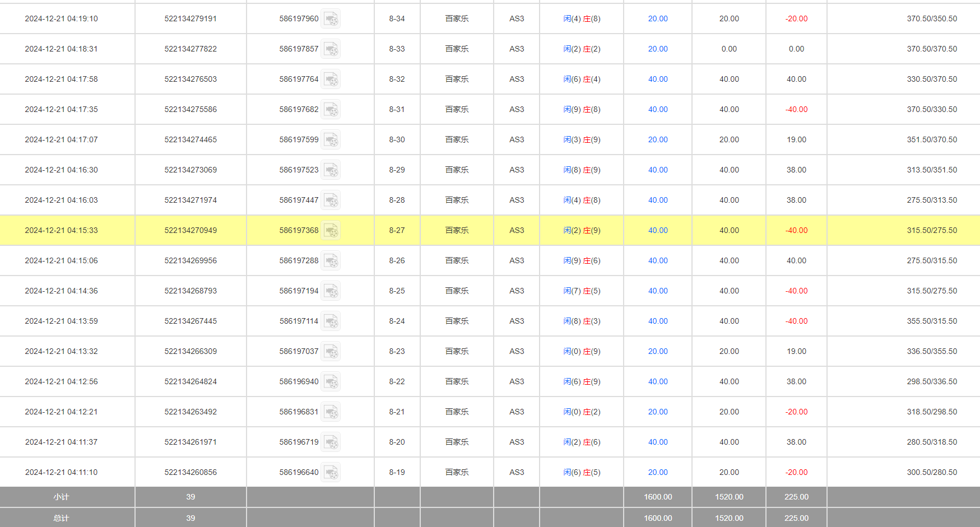Image resolution: width=980 pixels, height=527 pixels.
Task: Open replay icon for game 586196640
Action: (x=331, y=473)
